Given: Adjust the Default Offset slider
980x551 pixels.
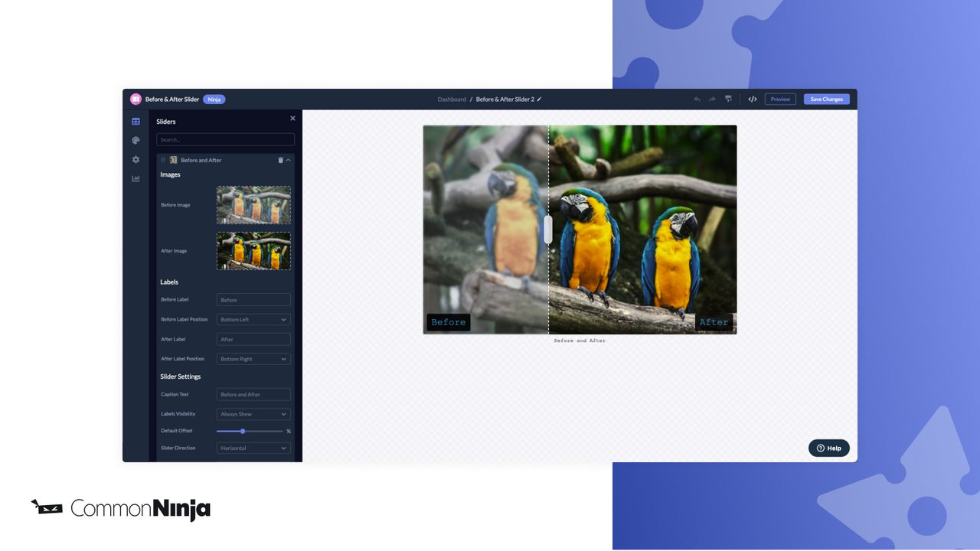Looking at the screenshot, I should point(243,431).
